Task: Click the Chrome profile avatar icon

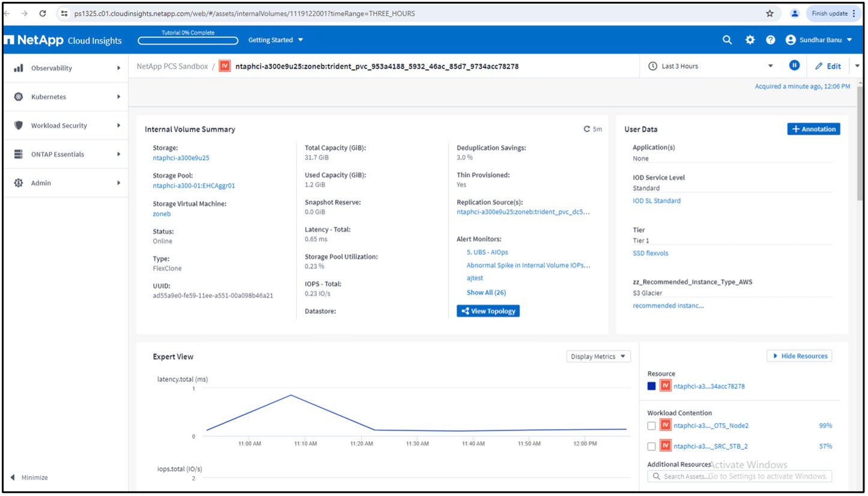Action: point(795,13)
